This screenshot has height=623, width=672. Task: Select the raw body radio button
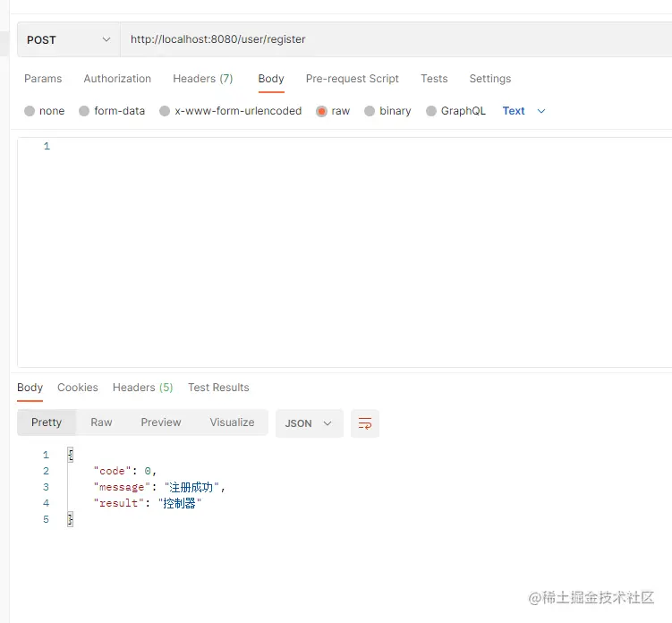point(321,111)
